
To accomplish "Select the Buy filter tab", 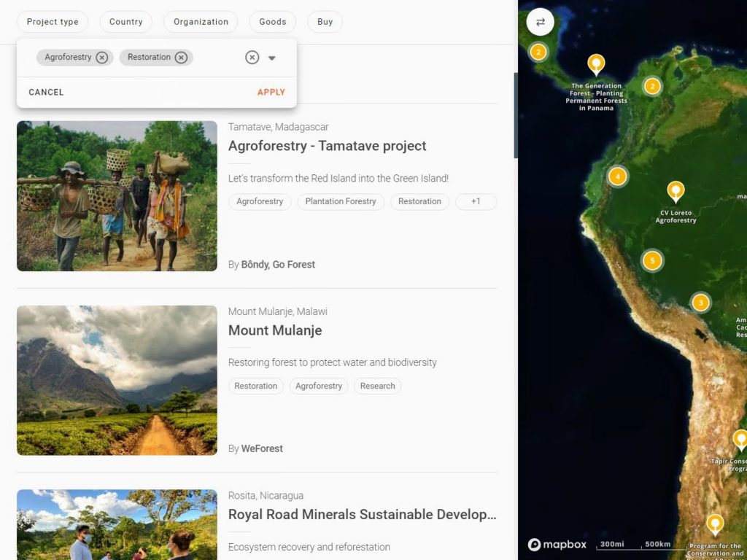I will click(324, 22).
